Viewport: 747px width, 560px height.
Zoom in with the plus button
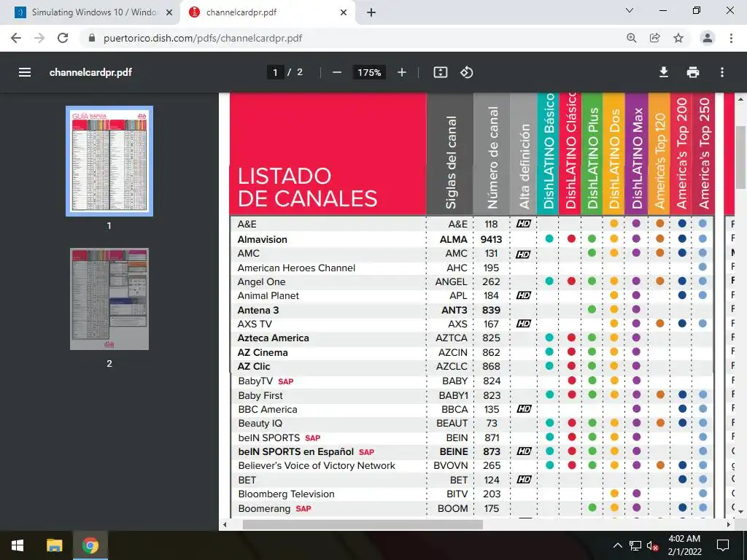[x=402, y=72]
